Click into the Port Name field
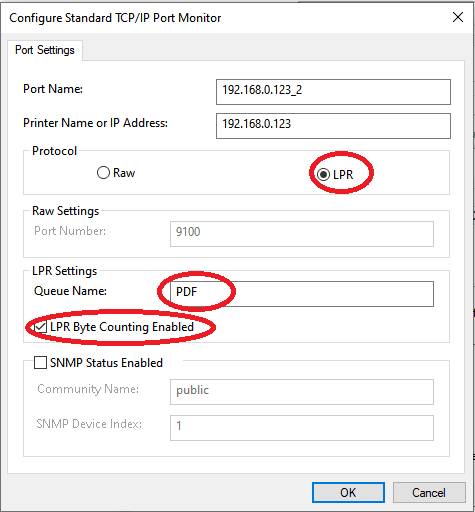475x512 pixels. pyautogui.click(x=333, y=92)
